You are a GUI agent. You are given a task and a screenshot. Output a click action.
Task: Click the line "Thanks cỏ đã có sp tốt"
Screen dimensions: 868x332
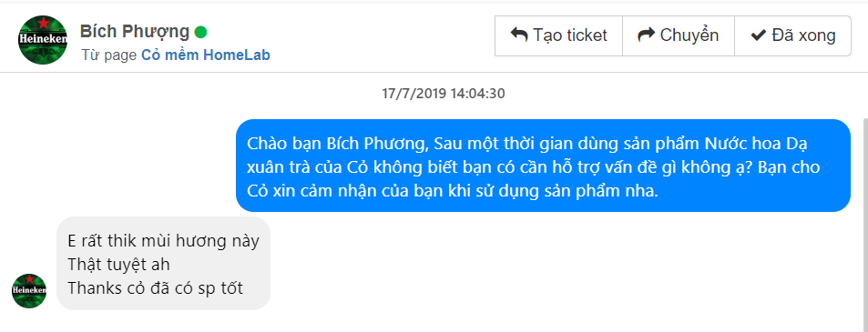[x=155, y=287]
